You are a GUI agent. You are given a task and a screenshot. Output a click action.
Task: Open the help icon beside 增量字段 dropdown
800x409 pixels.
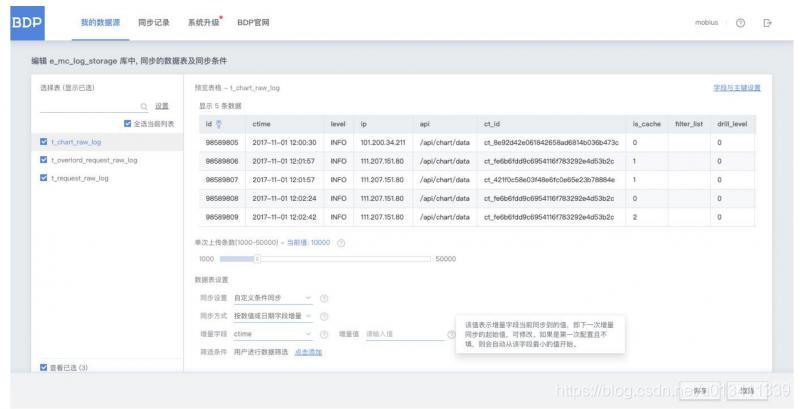point(324,335)
